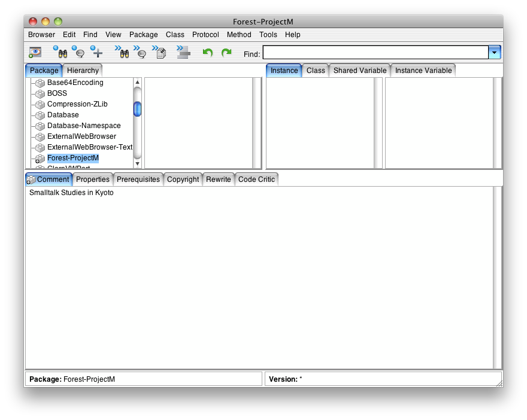The width and height of the screenshot is (527, 420).
Task: Click the green redo arrow
Action: [x=226, y=53]
